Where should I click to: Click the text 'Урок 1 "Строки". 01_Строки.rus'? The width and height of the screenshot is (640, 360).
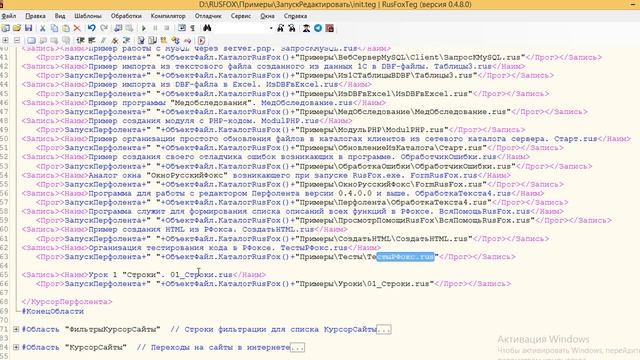[161, 275]
